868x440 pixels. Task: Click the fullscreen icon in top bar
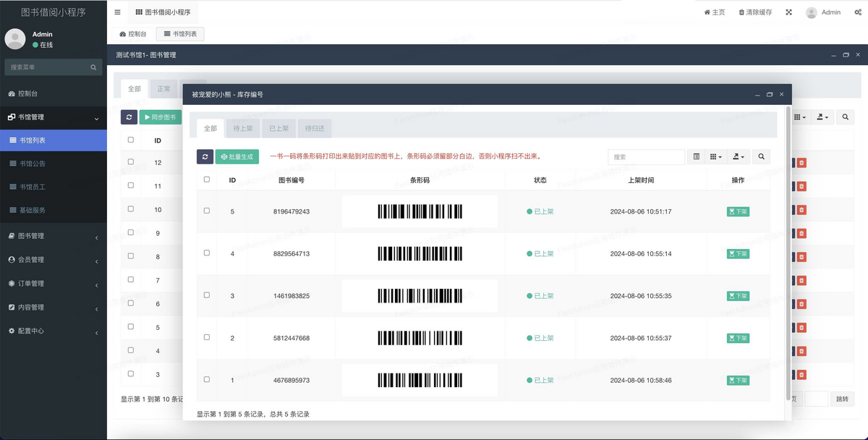coord(788,12)
